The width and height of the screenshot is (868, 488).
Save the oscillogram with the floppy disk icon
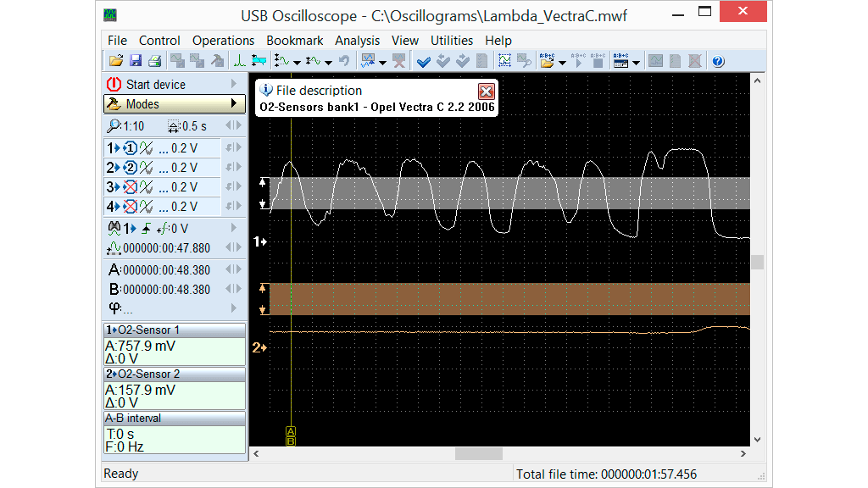(x=136, y=61)
